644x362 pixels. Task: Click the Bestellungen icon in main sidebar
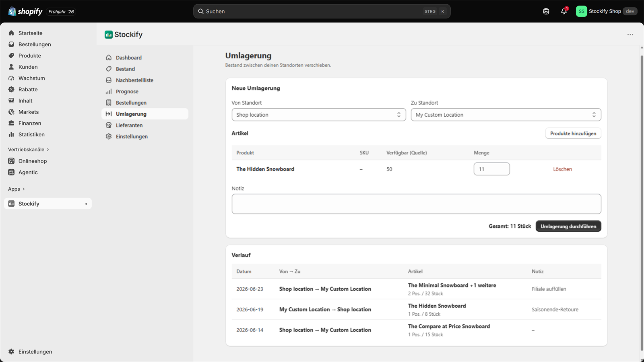point(11,44)
